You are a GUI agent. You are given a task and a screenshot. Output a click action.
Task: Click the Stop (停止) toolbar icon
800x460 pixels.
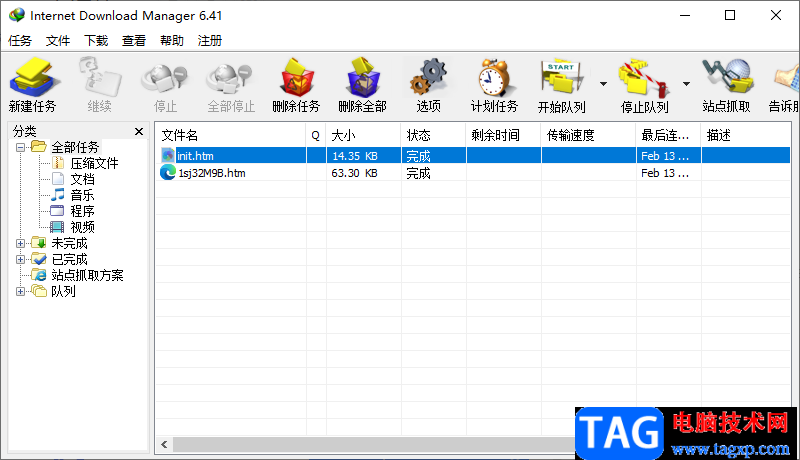point(165,77)
